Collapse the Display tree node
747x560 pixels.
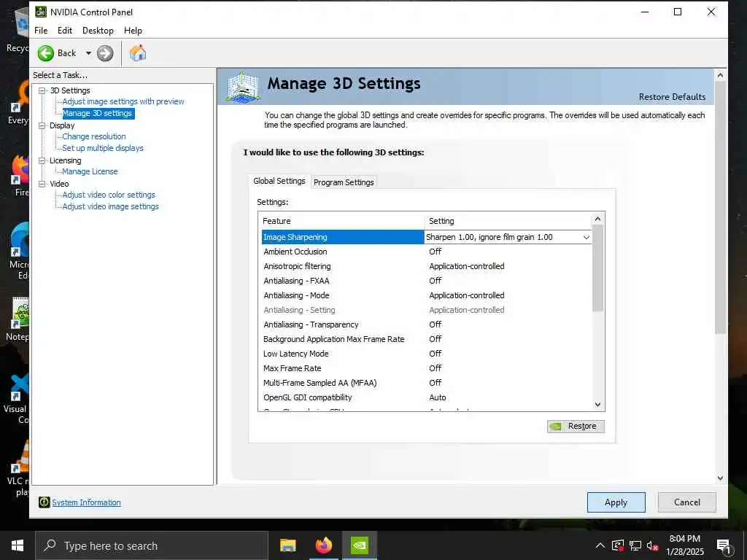coord(42,125)
